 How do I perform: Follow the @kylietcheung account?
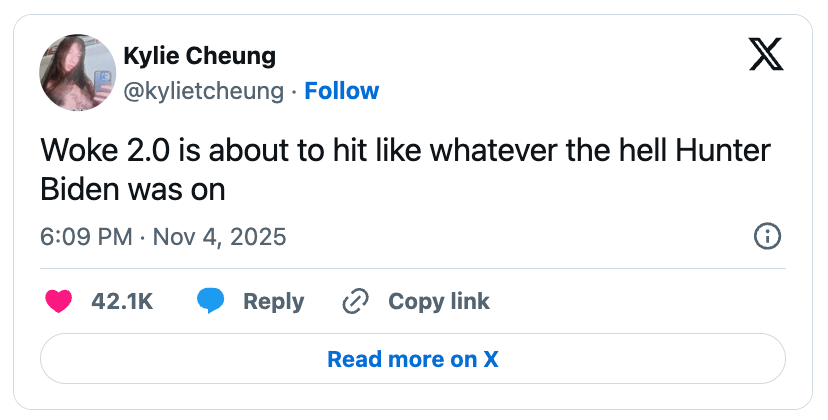pos(341,91)
